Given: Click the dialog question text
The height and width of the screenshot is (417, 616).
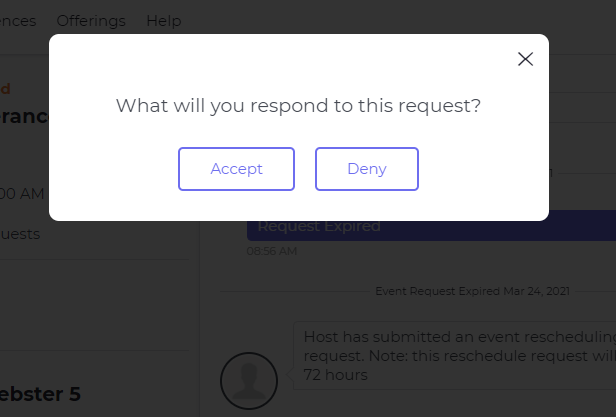Looking at the screenshot, I should (x=298, y=105).
